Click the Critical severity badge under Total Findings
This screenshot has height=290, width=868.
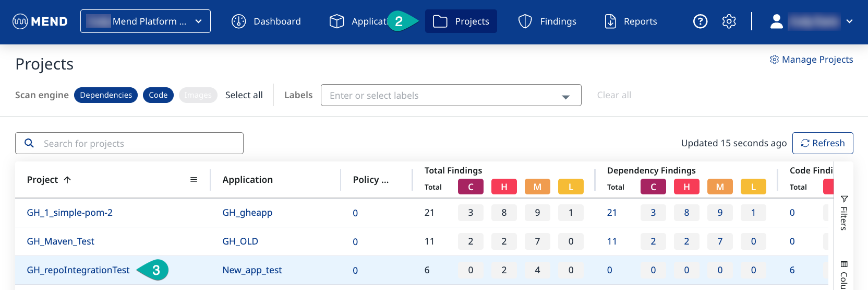click(x=471, y=187)
